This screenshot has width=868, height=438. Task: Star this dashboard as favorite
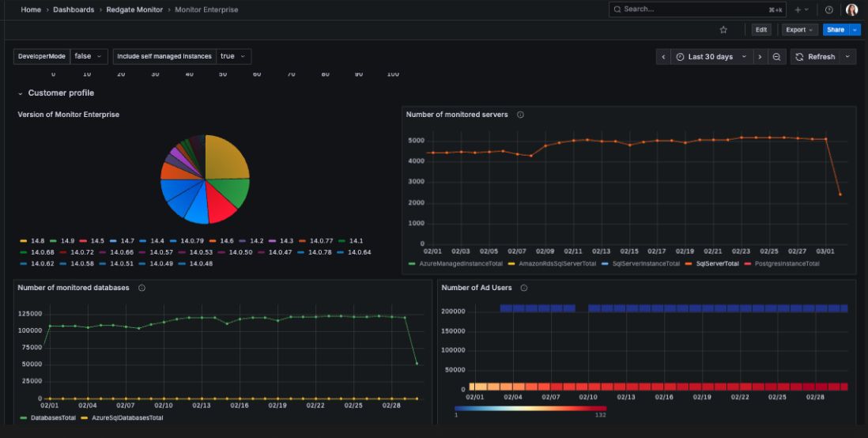tap(723, 30)
